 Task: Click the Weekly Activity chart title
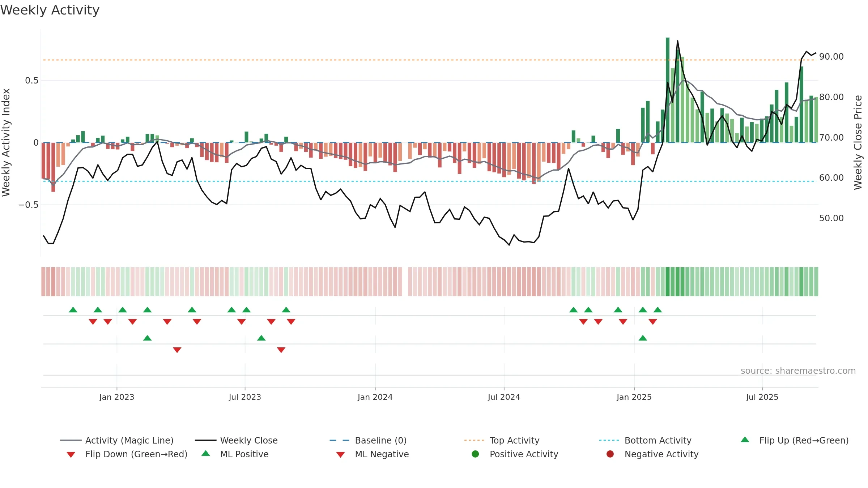pyautogui.click(x=50, y=10)
